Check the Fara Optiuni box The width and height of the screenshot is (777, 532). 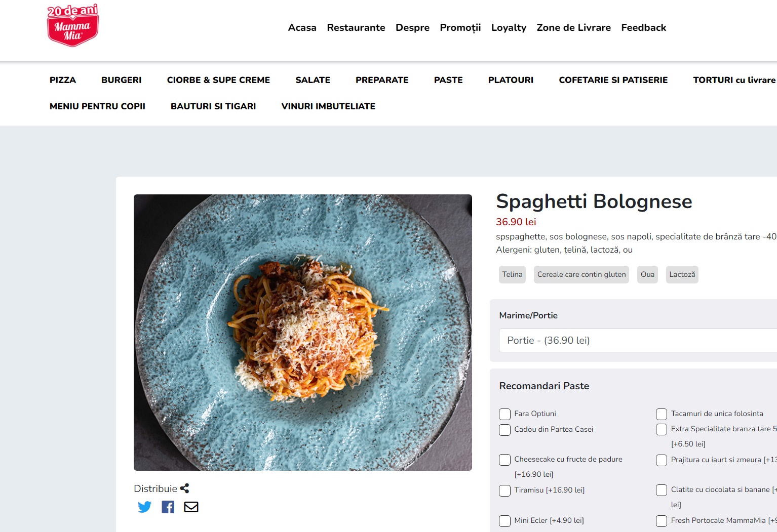[504, 414]
